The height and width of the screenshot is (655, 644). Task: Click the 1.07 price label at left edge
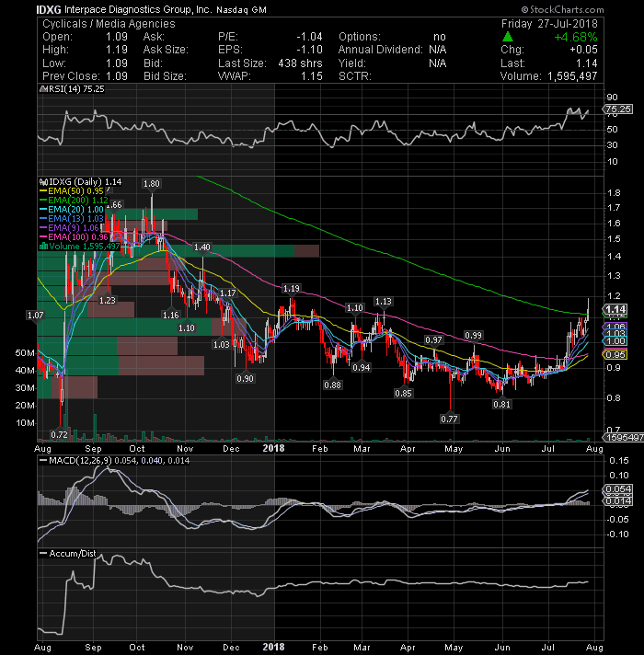(36, 315)
